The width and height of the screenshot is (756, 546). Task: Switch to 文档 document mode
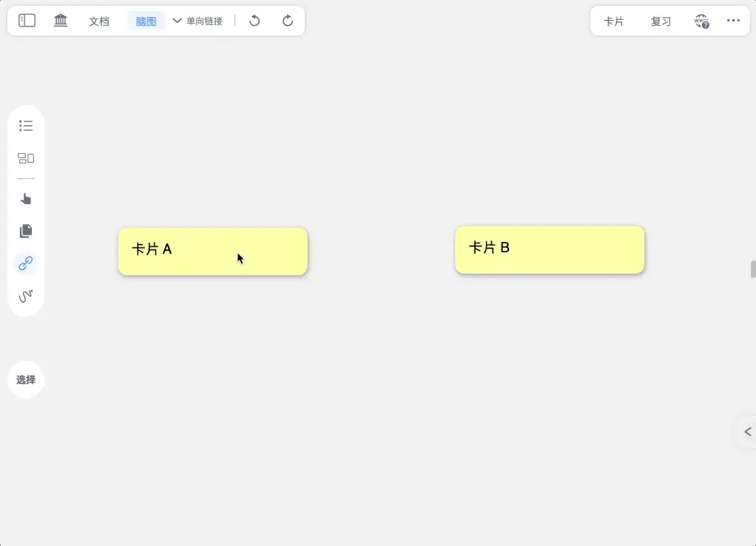click(x=99, y=21)
